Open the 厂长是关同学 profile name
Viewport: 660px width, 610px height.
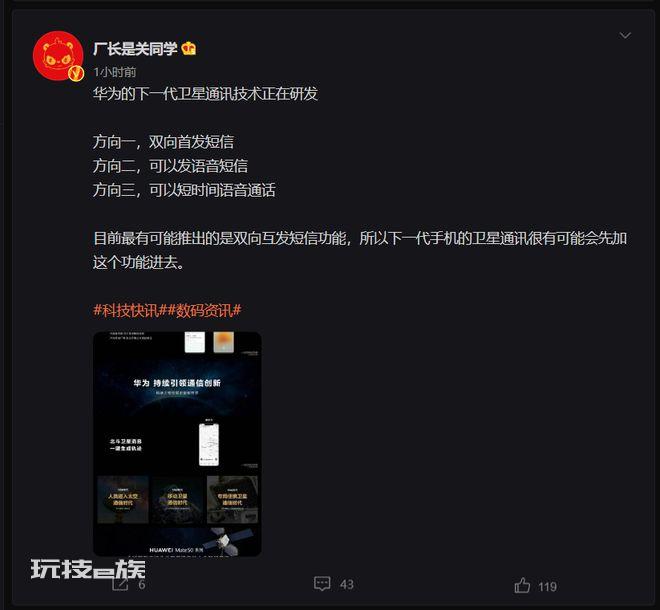coord(135,49)
